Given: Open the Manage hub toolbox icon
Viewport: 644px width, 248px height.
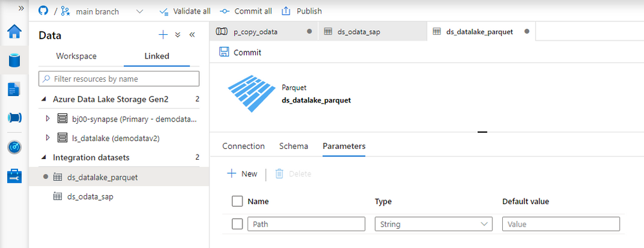Looking at the screenshot, I should pyautogui.click(x=15, y=176).
